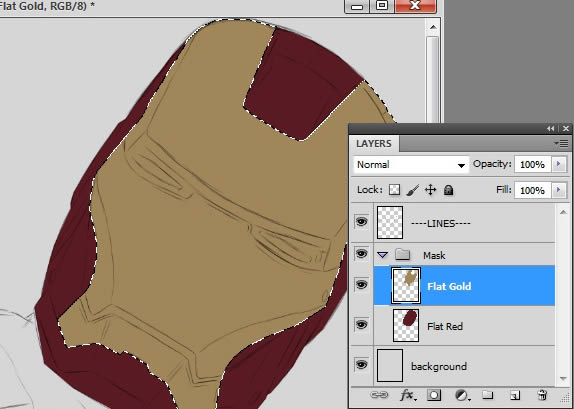The image size is (574, 409).
Task: Select the Mask group name
Action: pos(434,255)
